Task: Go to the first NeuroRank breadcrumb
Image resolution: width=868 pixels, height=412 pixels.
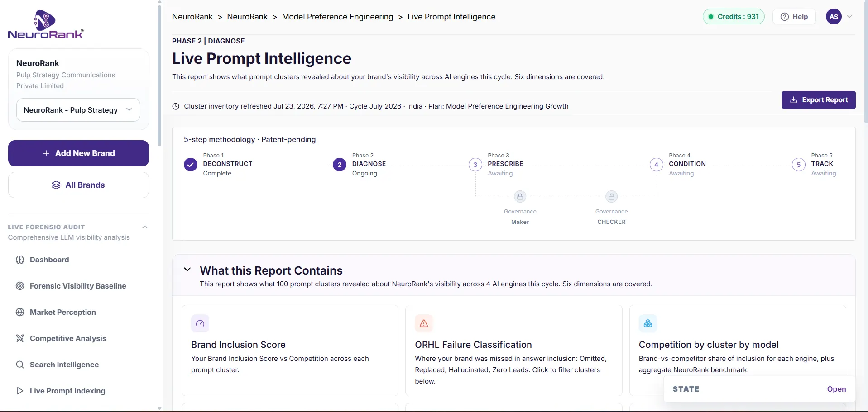Action: (192, 17)
